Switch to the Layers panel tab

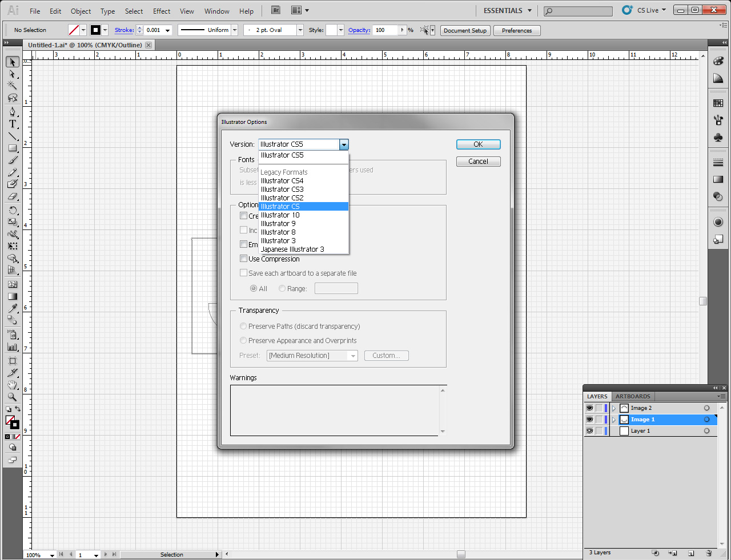pyautogui.click(x=597, y=396)
